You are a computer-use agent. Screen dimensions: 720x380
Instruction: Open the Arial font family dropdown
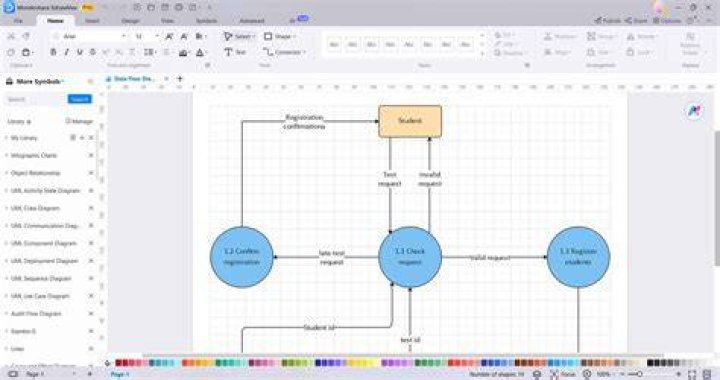89,36
